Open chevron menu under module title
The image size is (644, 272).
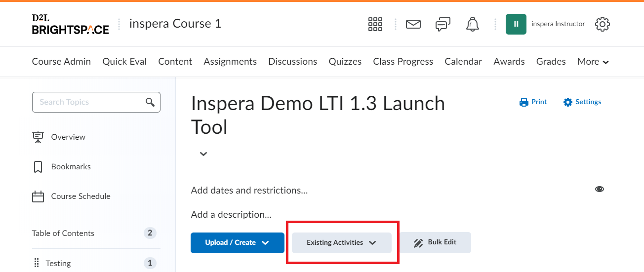(203, 154)
